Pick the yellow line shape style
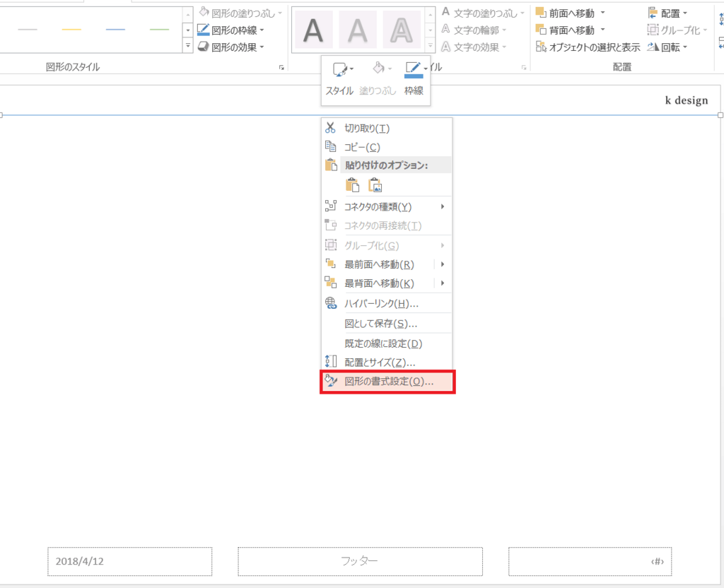The image size is (724, 588). [x=71, y=30]
